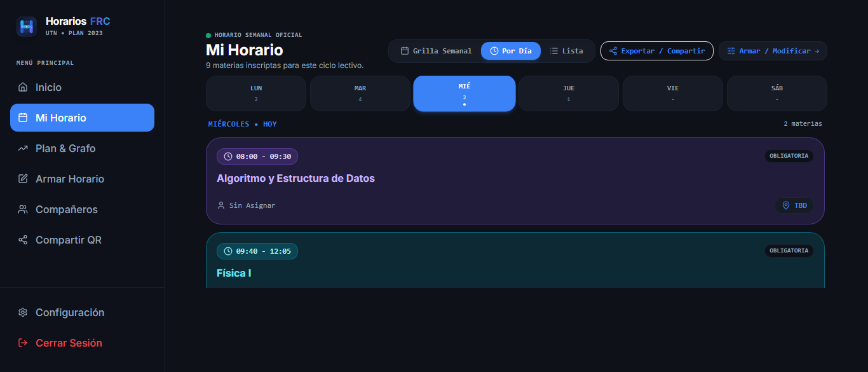Click the Configuración gear icon
868x372 pixels.
point(23,312)
